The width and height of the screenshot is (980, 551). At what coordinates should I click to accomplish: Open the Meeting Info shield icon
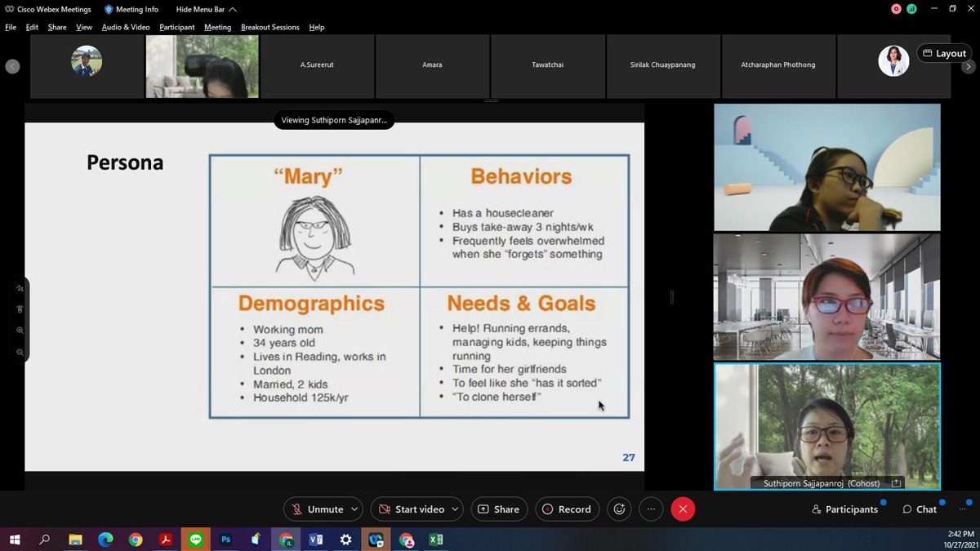(x=109, y=9)
